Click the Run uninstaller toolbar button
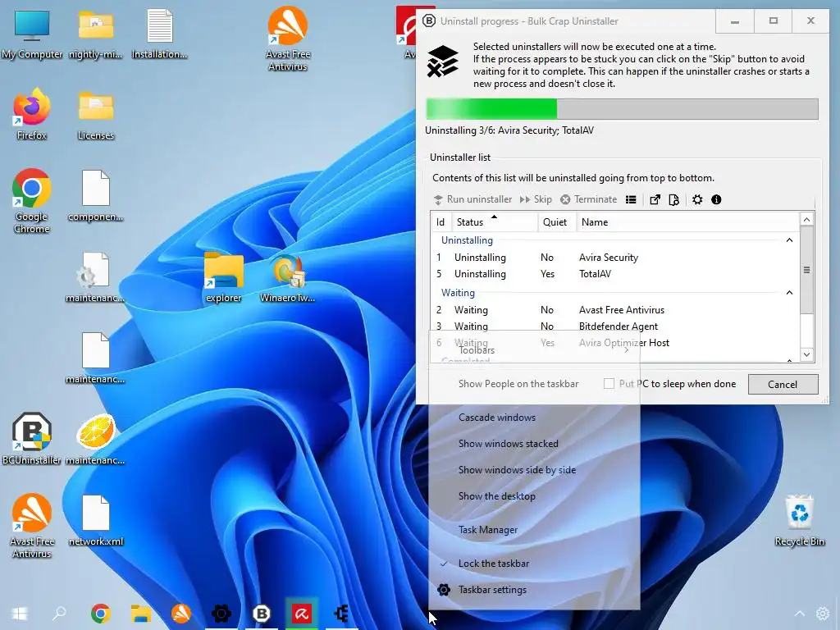 click(472, 199)
